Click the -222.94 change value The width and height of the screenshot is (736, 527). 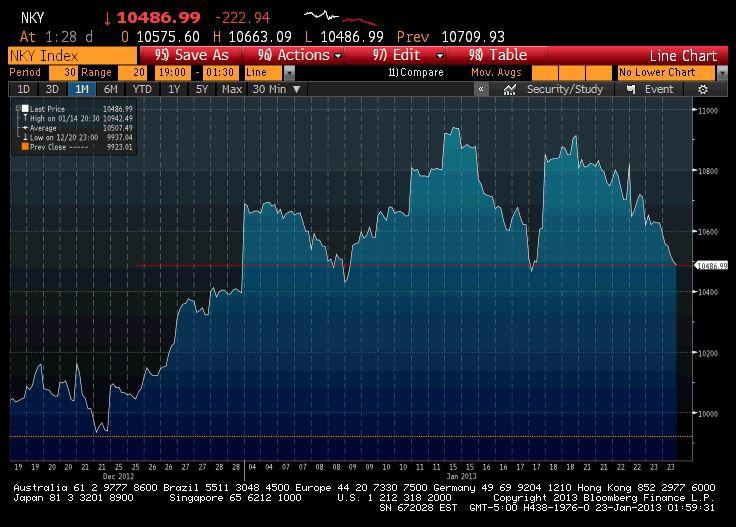[242, 18]
